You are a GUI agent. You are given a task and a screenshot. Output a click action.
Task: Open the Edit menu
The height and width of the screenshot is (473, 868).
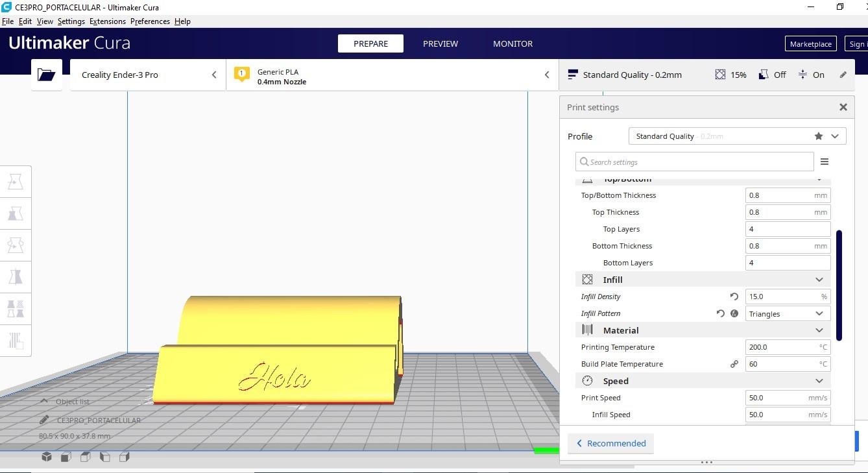click(25, 21)
